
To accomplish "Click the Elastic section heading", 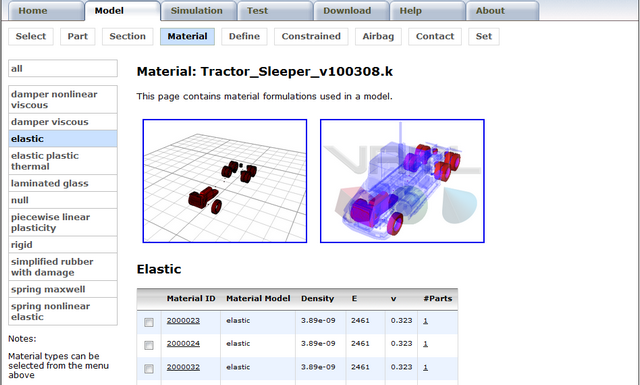I will [159, 269].
